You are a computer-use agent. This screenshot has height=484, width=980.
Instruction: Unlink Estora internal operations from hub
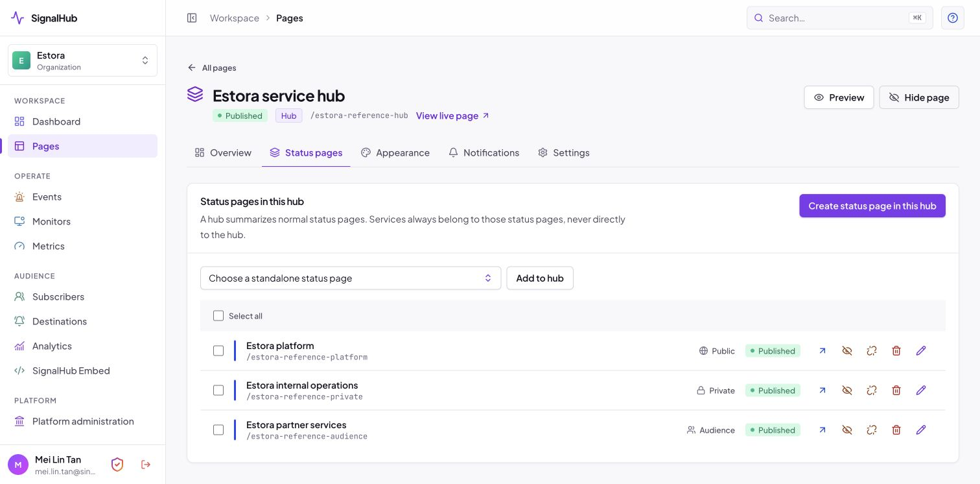[x=872, y=391]
